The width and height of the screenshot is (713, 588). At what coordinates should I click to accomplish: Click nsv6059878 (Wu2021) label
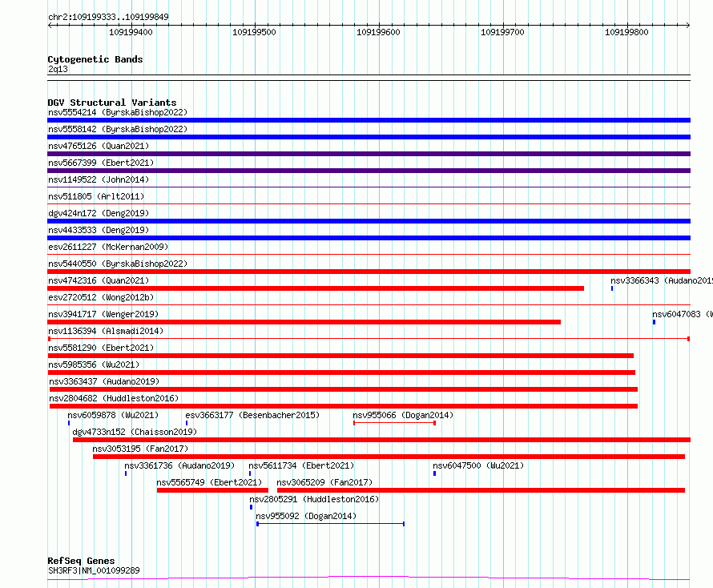113,415
